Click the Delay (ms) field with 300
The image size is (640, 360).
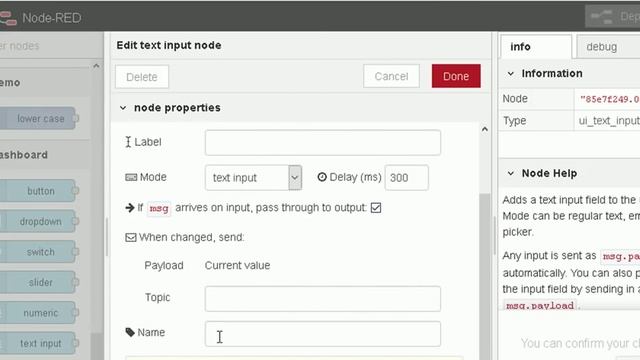coord(407,178)
